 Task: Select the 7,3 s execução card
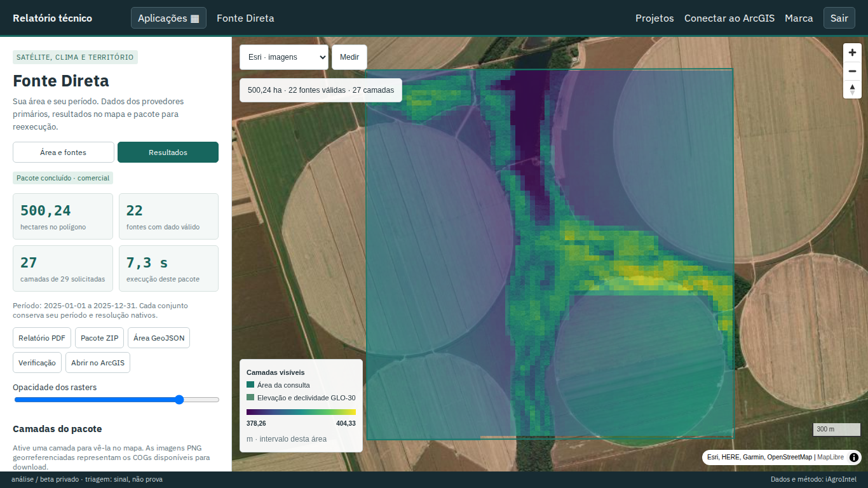pyautogui.click(x=168, y=268)
